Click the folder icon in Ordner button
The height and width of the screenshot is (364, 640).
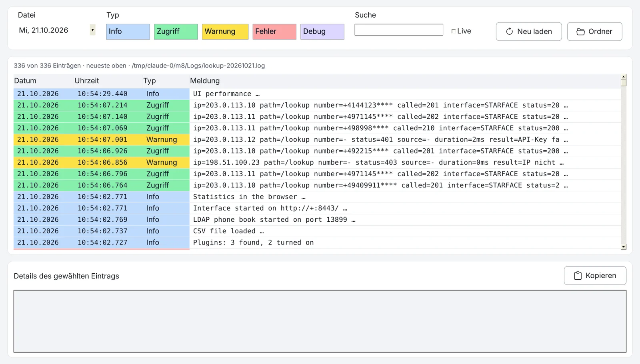coord(580,32)
